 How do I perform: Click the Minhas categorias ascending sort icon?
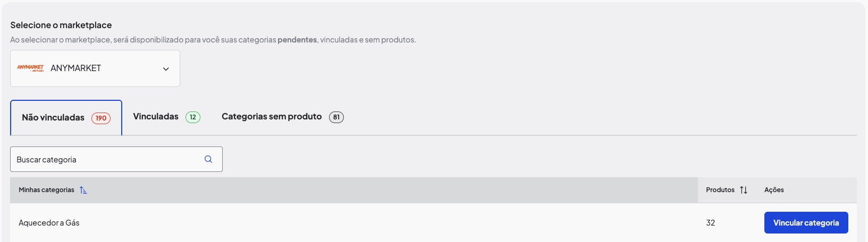pos(83,190)
